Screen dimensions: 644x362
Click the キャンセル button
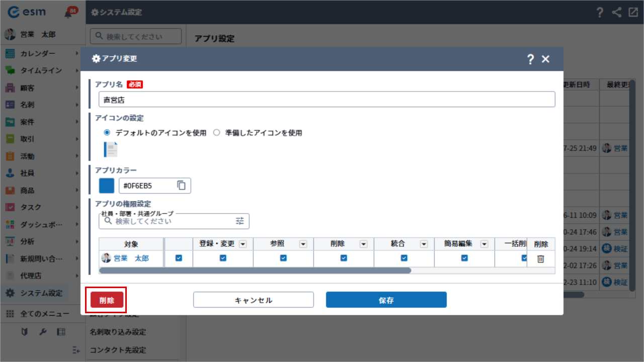[x=254, y=300]
